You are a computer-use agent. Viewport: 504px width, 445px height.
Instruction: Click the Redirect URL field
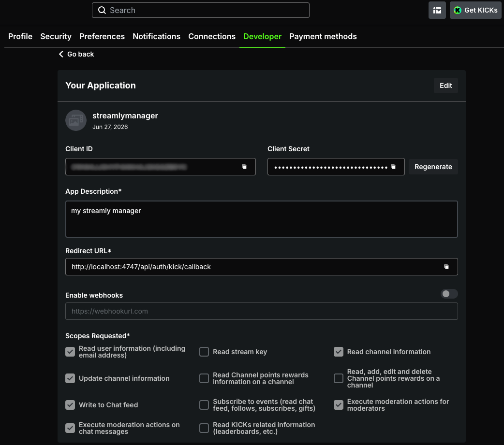[261, 267]
